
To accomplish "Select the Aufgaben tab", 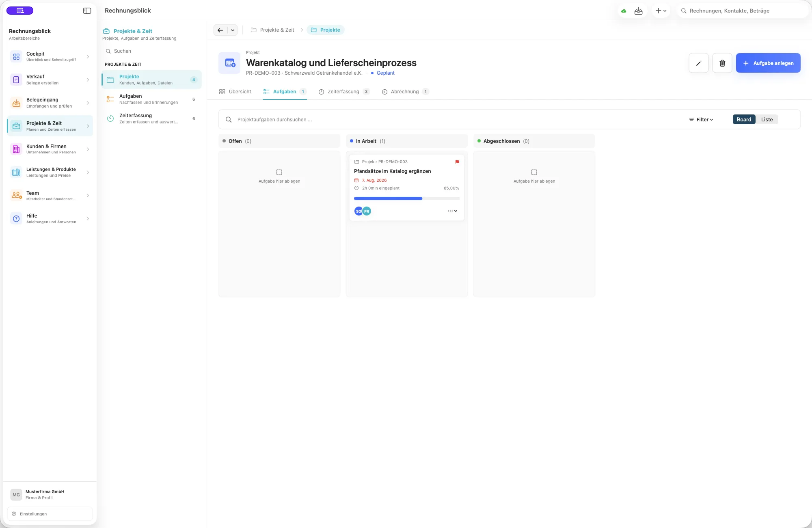I will [285, 92].
